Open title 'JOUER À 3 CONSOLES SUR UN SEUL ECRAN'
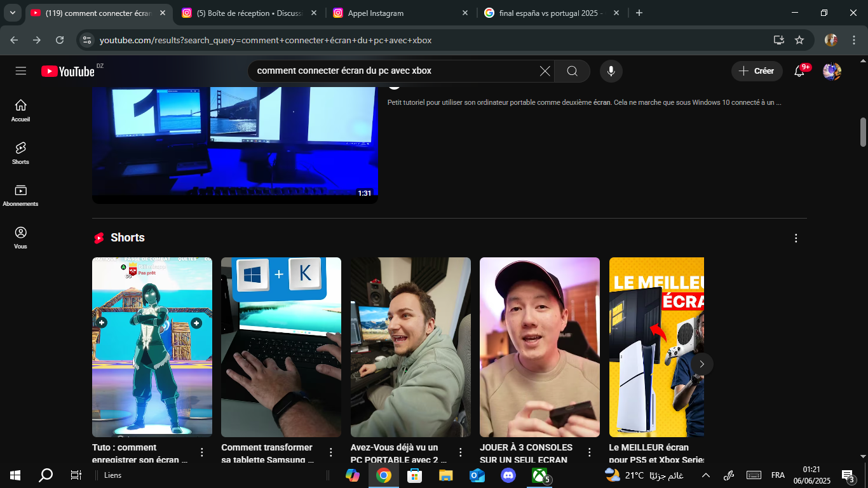The width and height of the screenshot is (868, 488). (527, 454)
